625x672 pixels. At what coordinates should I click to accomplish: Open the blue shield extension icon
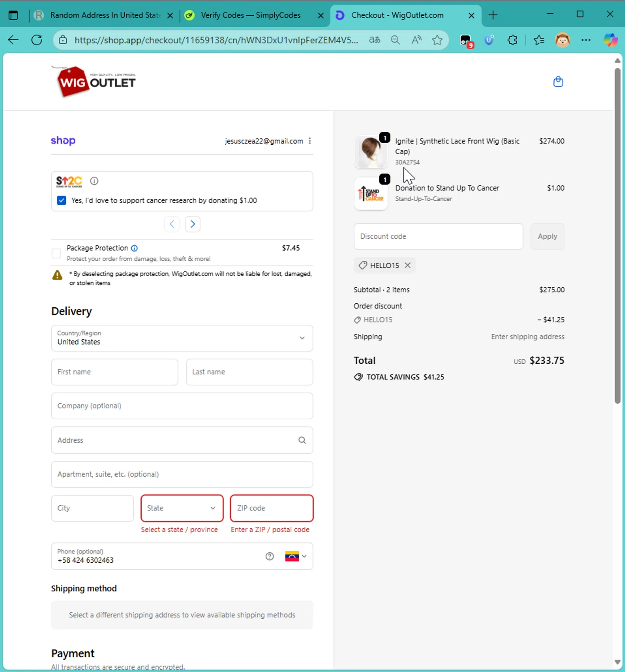pos(489,40)
